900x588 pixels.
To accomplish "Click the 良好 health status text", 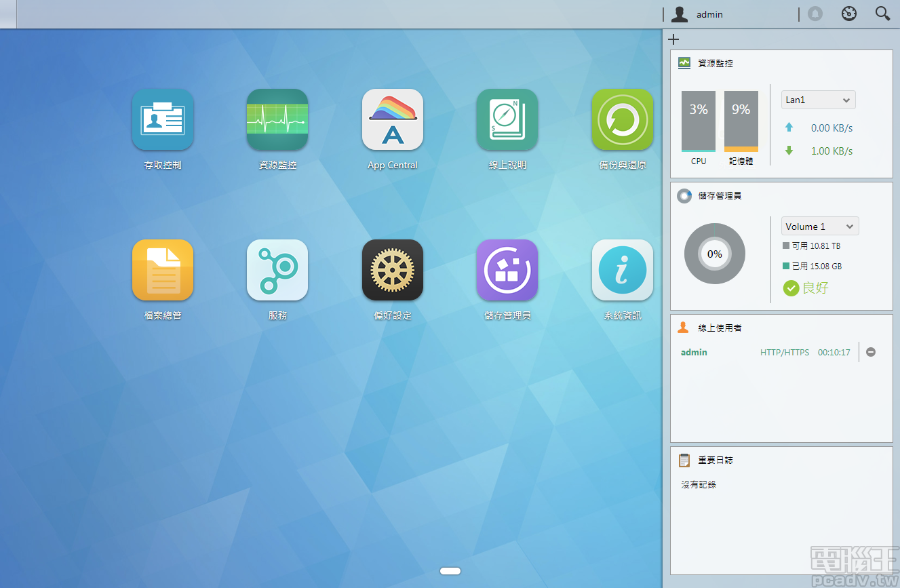I will click(815, 288).
